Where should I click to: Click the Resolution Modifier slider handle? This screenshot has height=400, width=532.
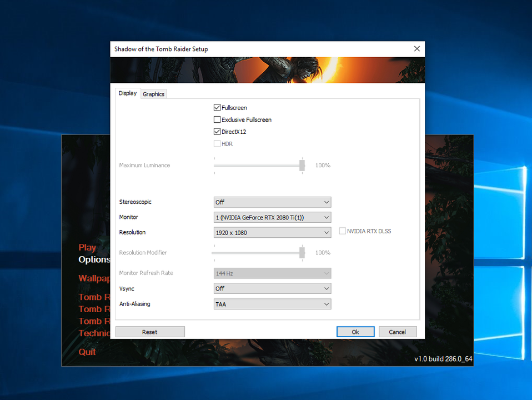tap(302, 253)
